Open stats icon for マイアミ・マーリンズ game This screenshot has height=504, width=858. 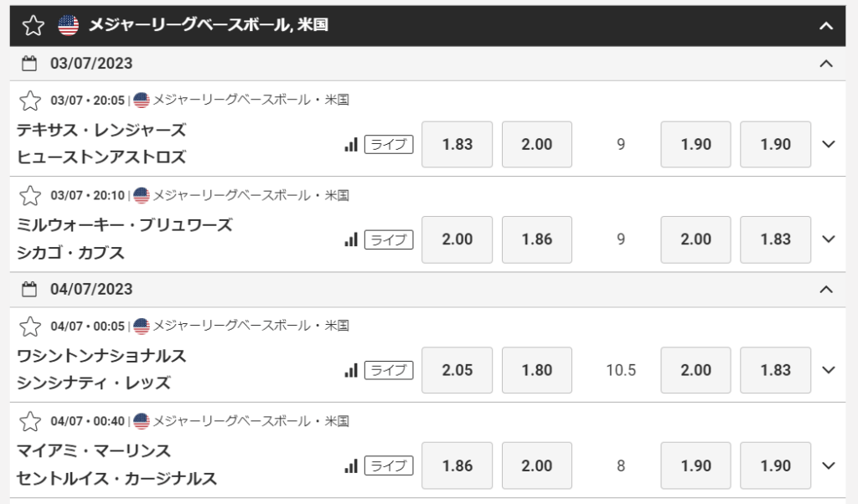(x=351, y=465)
